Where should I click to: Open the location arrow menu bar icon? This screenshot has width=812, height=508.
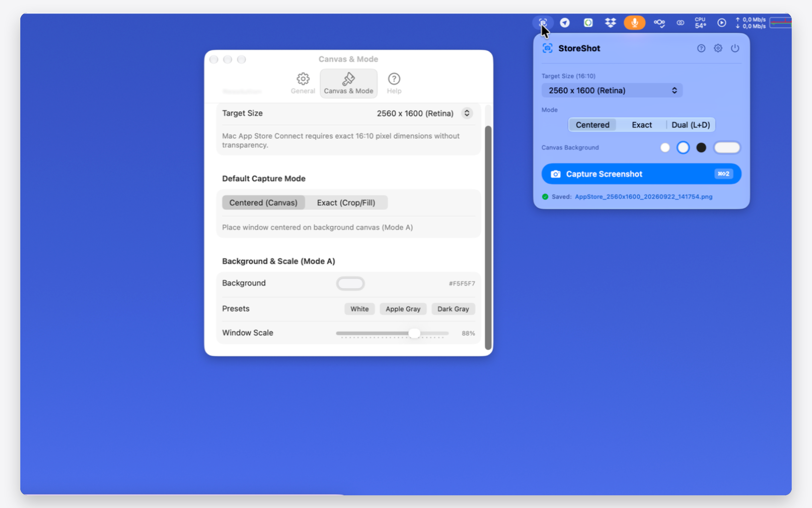565,23
